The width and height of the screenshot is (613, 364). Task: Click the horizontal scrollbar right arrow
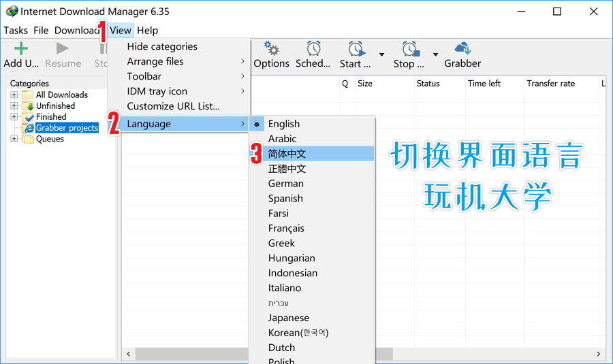click(x=599, y=354)
